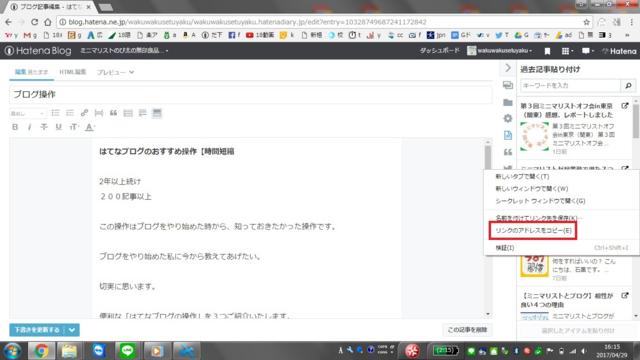Open the edit options gear panel
640x360 pixels.
(x=508, y=118)
